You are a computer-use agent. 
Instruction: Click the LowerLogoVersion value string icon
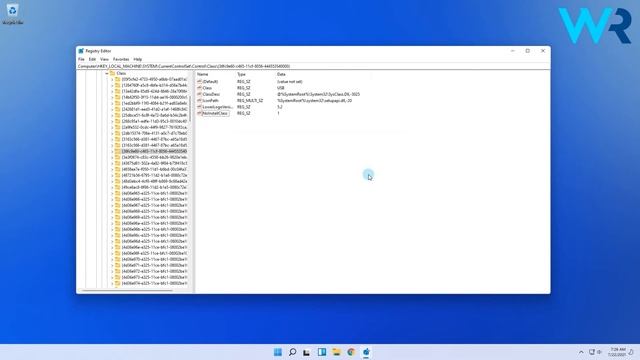(x=199, y=107)
